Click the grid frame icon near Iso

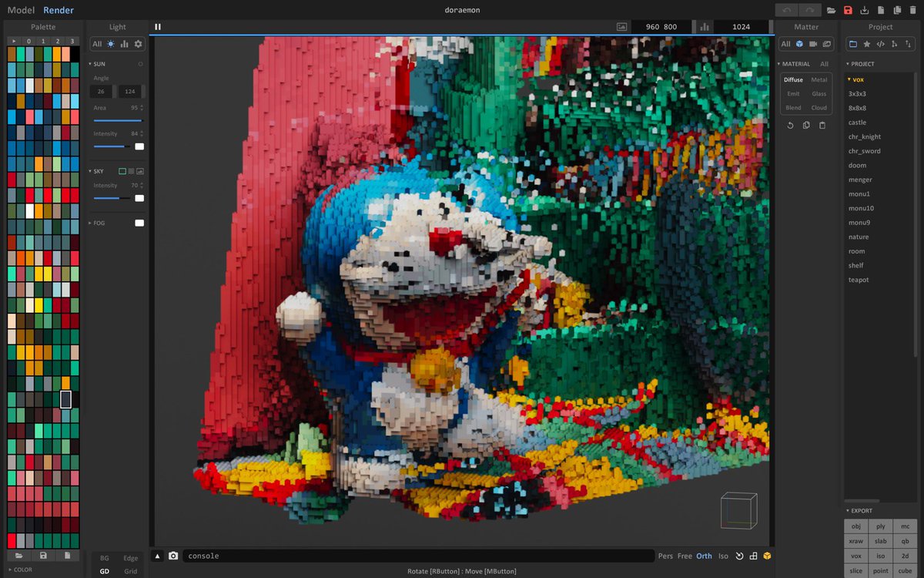754,556
